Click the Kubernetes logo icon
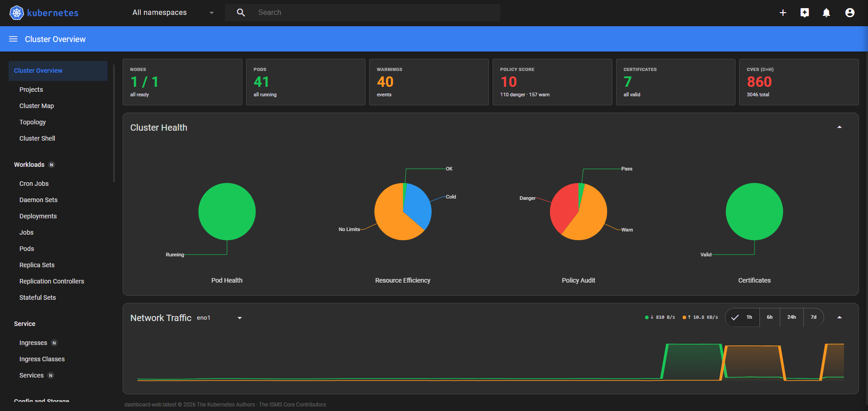Viewport: 868px width, 411px height. (17, 13)
